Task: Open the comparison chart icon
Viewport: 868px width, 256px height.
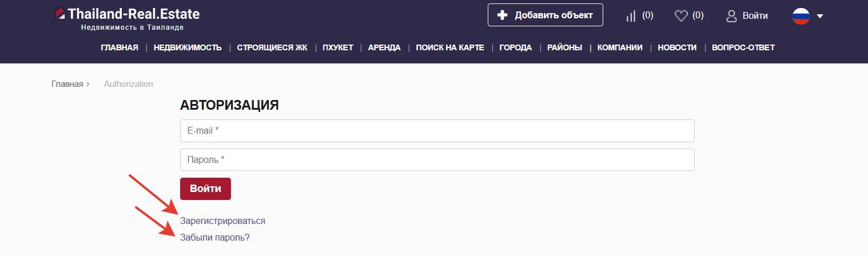Action: click(x=631, y=16)
